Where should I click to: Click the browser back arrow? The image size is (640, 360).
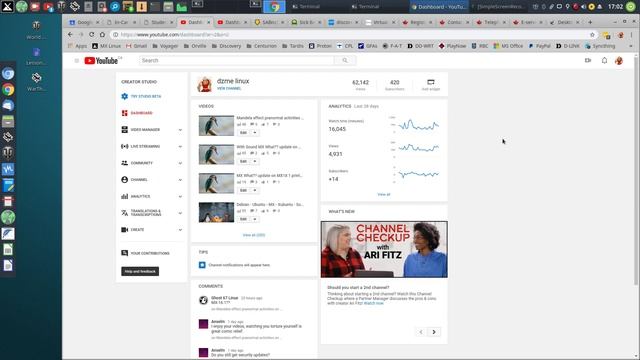[70, 35]
